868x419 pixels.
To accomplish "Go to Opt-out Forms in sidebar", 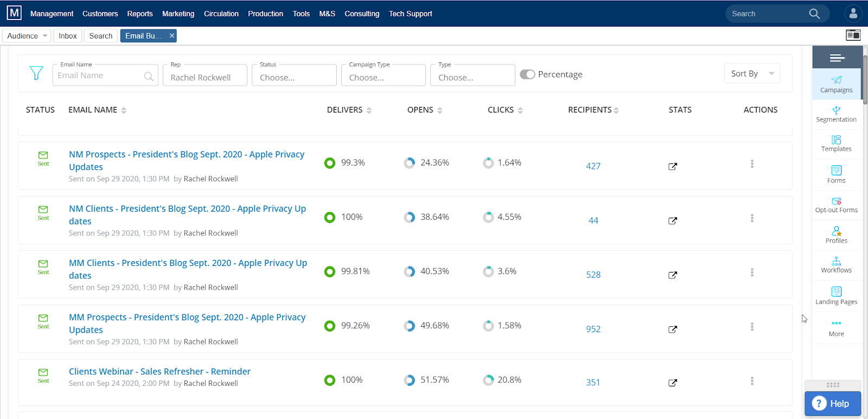I will pos(836,205).
